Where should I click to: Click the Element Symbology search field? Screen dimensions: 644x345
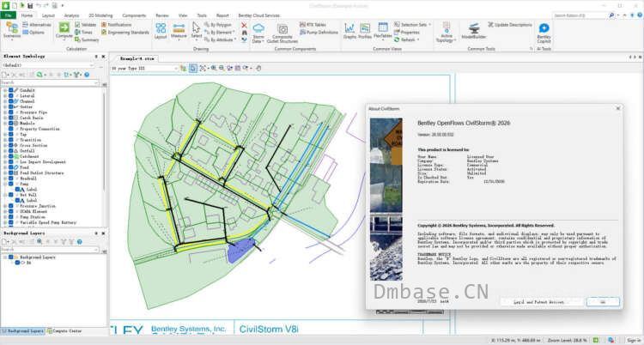pos(50,82)
